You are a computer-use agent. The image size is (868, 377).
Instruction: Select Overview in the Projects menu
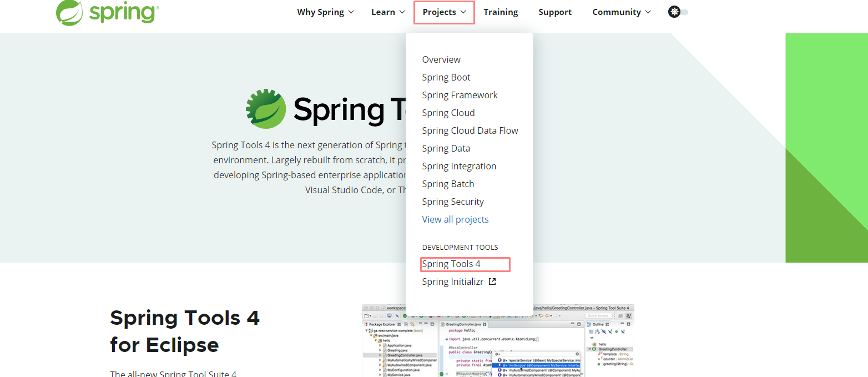441,59
